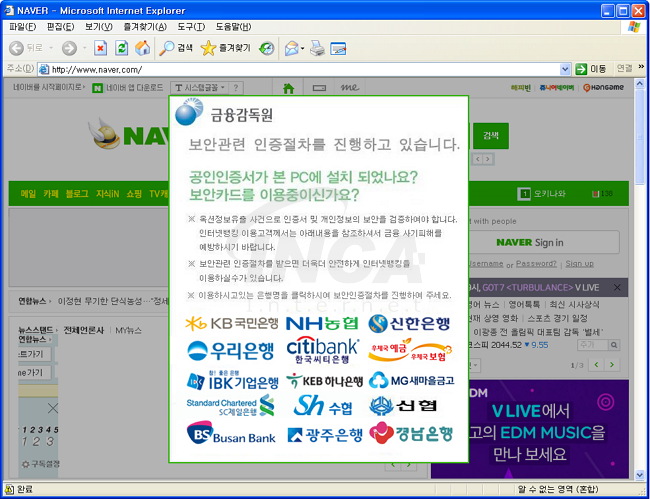
Task: Open the 보기(V) menu
Action: (x=99, y=27)
